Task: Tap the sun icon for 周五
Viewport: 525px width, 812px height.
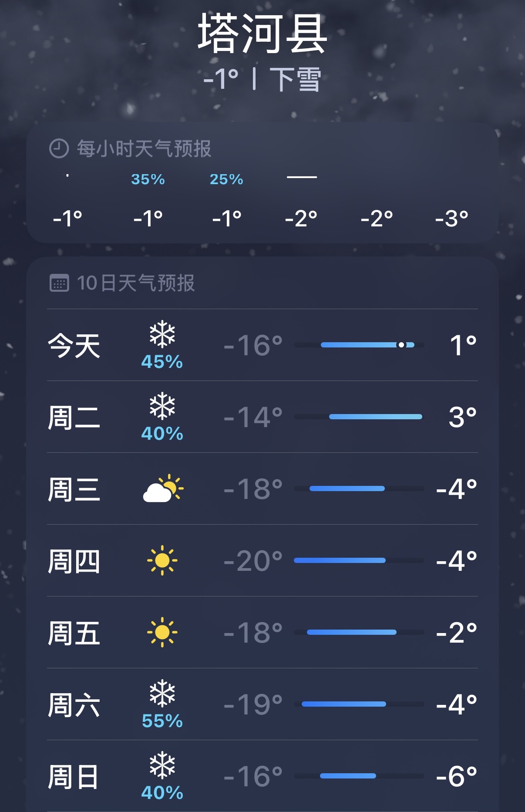Action: click(x=162, y=632)
